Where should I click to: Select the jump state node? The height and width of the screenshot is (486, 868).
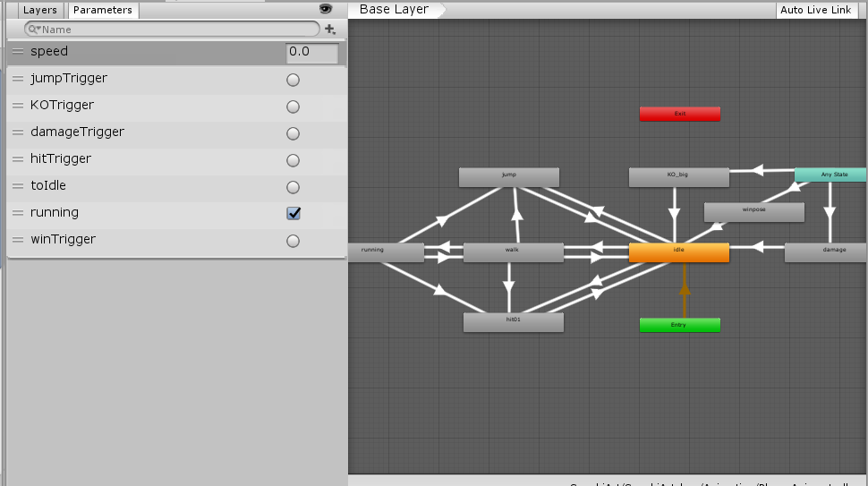coord(508,177)
